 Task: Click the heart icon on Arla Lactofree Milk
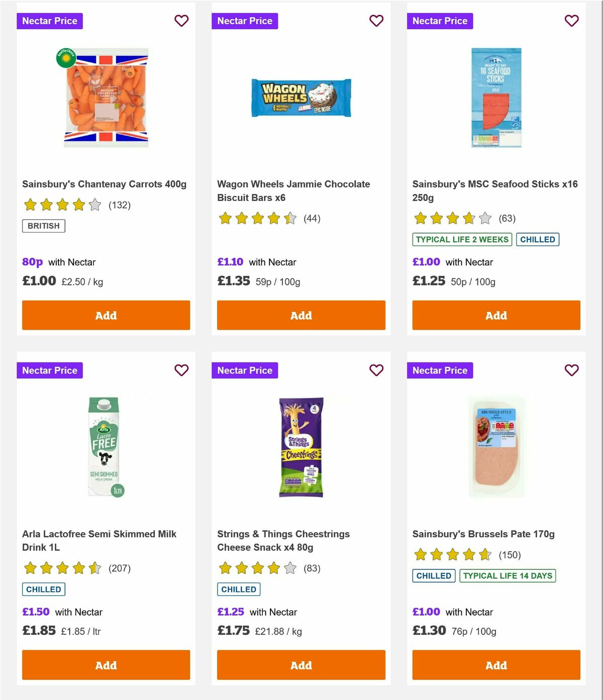tap(181, 370)
